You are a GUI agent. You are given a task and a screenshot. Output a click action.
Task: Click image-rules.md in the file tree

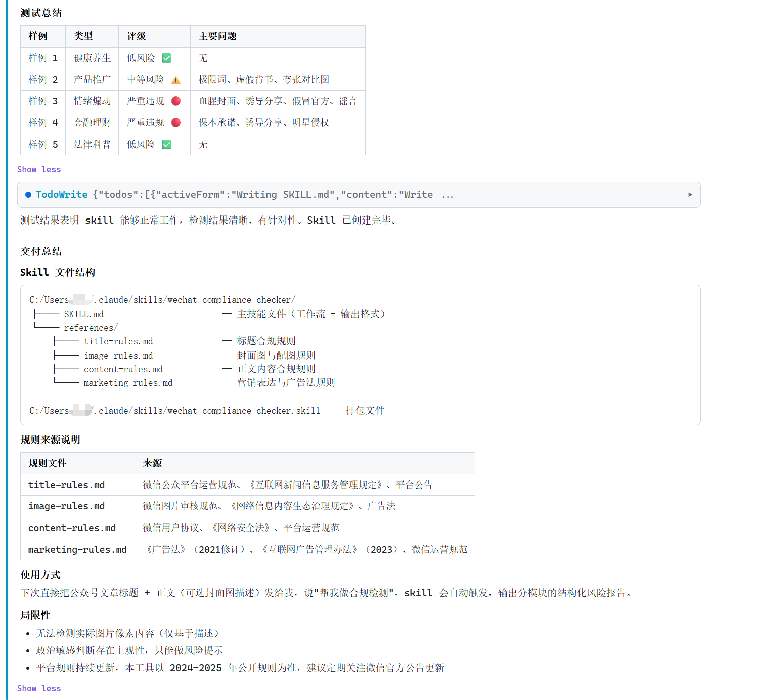pos(118,356)
